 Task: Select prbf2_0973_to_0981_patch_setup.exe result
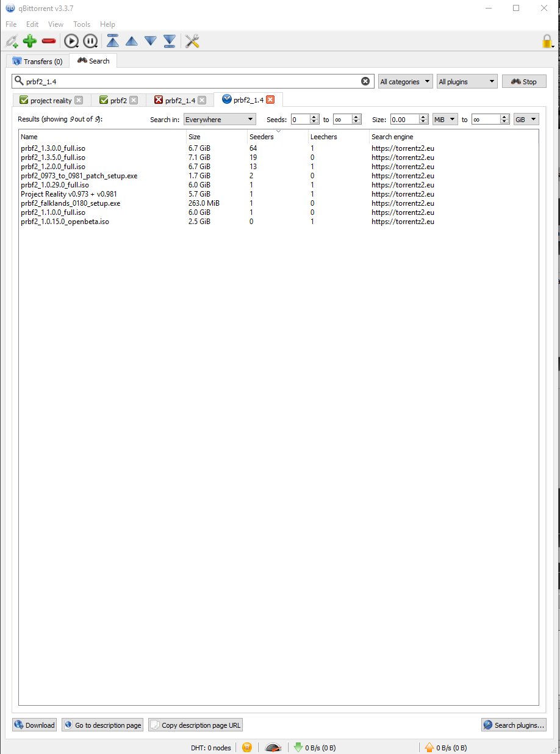pos(278,175)
